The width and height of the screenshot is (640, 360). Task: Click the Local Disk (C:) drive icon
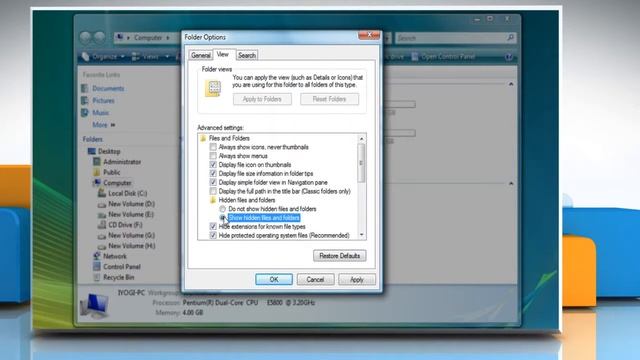coord(102,193)
